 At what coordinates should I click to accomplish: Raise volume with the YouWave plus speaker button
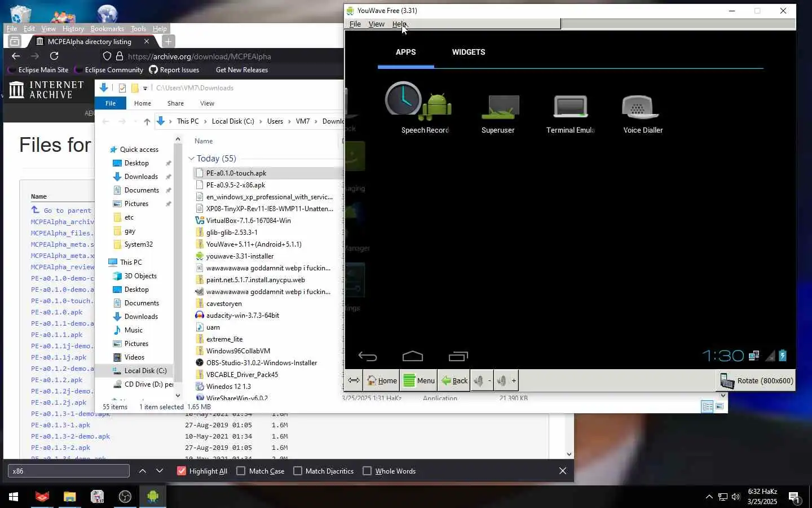(506, 380)
